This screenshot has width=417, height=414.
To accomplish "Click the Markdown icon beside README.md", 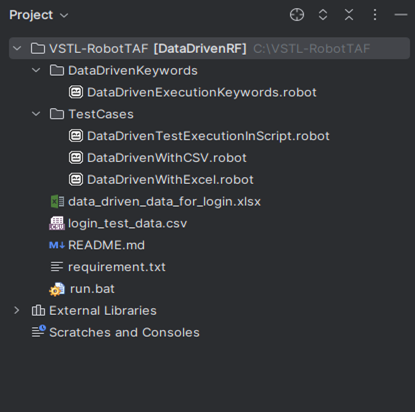I will [57, 245].
